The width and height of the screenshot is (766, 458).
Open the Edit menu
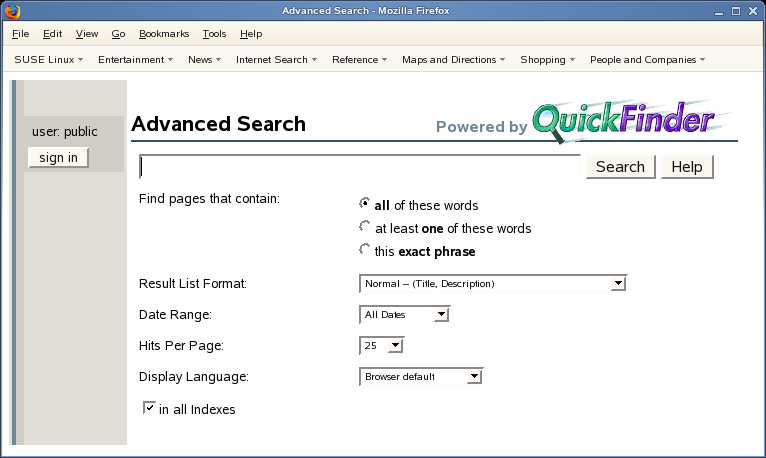point(52,34)
